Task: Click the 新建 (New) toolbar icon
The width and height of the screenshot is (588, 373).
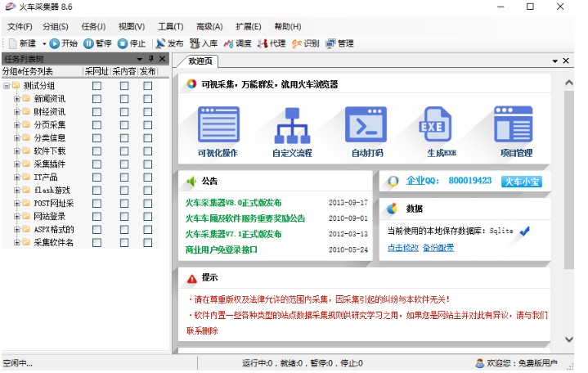Action: pyautogui.click(x=13, y=43)
